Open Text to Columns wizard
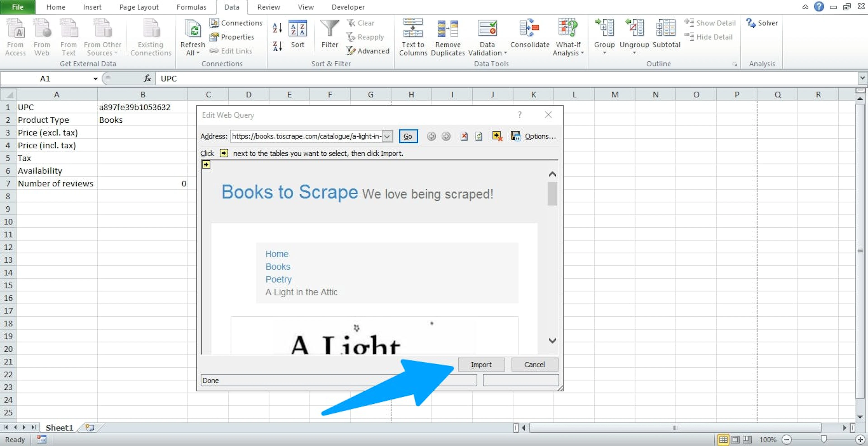 coord(413,37)
